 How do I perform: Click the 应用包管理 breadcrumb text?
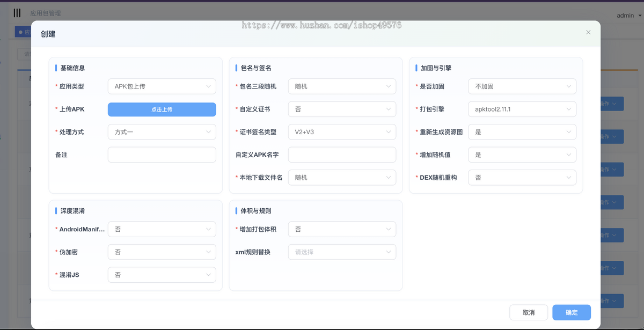46,13
